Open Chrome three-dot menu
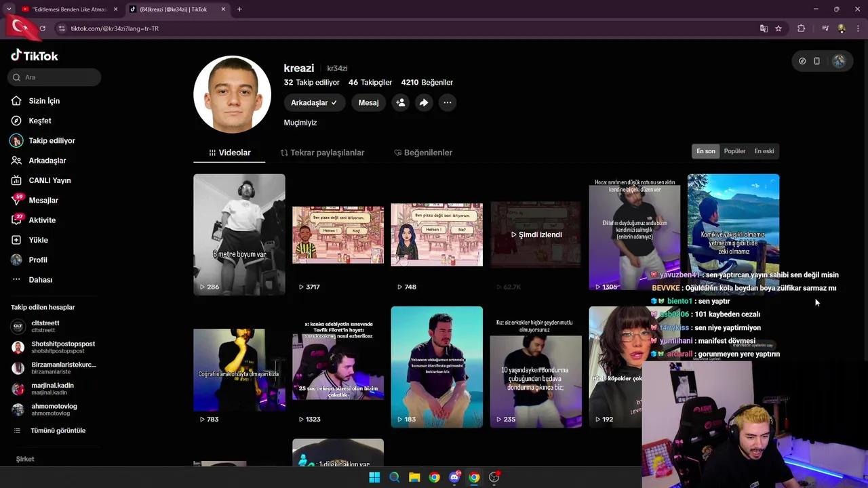The height and width of the screenshot is (488, 868). pos(858,28)
